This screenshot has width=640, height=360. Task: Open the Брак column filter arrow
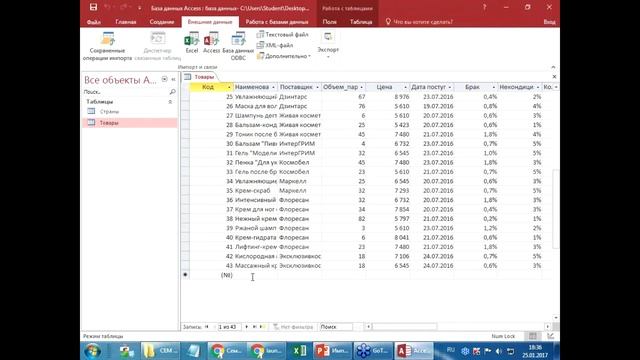[493, 87]
